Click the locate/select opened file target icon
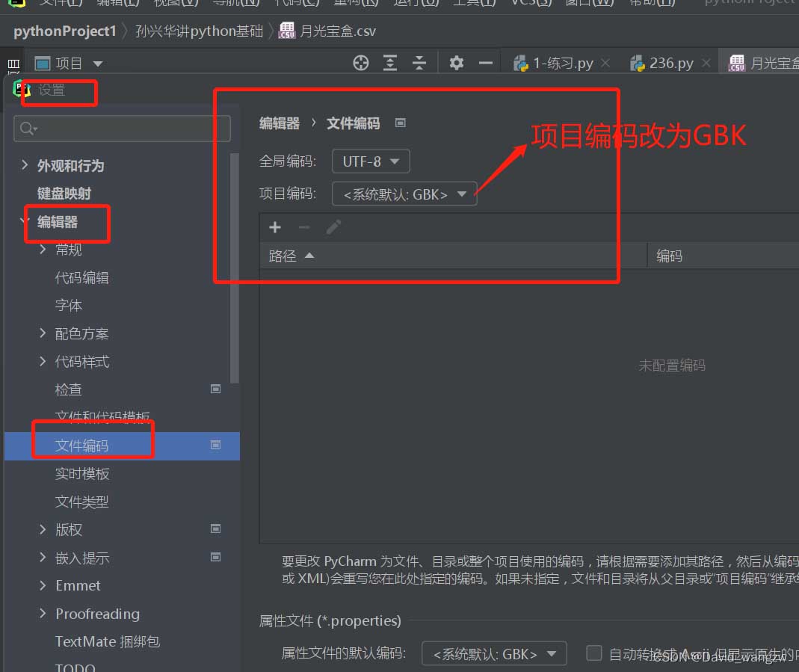 (x=361, y=64)
